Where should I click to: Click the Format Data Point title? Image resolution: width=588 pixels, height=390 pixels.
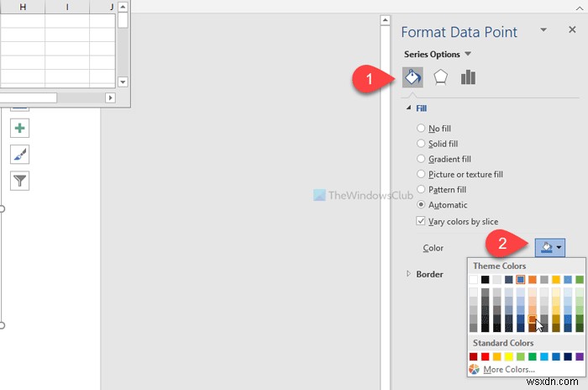(x=459, y=32)
